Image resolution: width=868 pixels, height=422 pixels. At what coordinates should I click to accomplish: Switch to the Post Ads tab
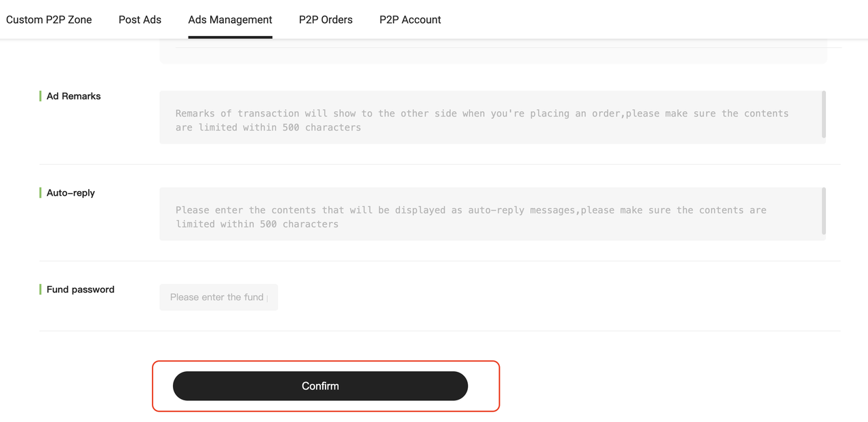click(140, 20)
